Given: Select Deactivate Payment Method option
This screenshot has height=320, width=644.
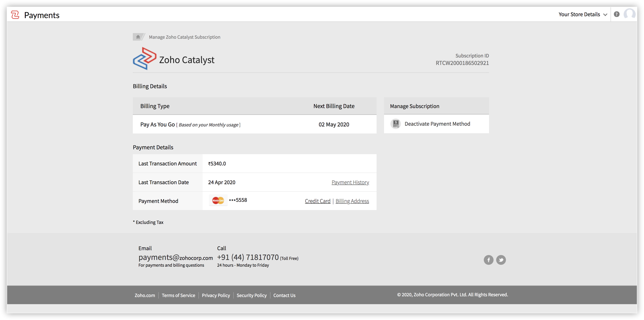Looking at the screenshot, I should pos(437,124).
